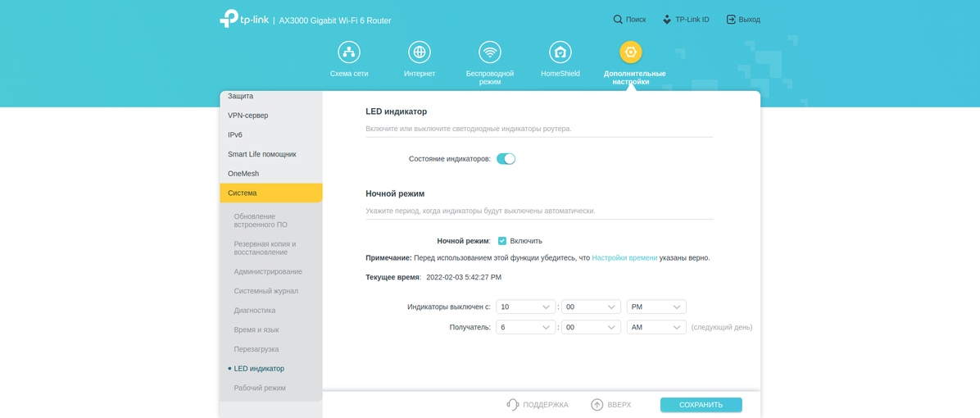Click the Выход logout button
Screen dimensions: 980x418
pos(743,20)
